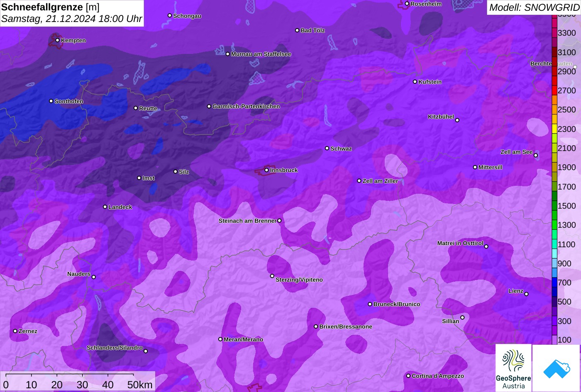Click the Innsbruck city marker
Image resolution: width=581 pixels, height=392 pixels.
tap(266, 170)
